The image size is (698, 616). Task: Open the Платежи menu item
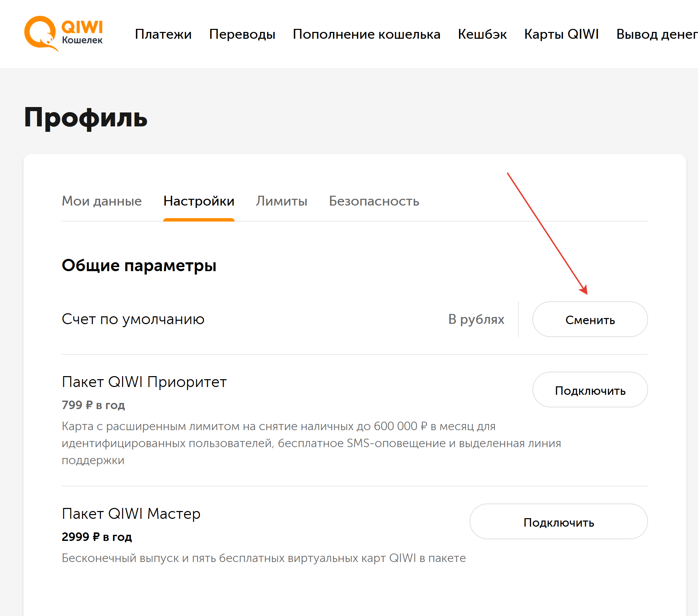163,34
